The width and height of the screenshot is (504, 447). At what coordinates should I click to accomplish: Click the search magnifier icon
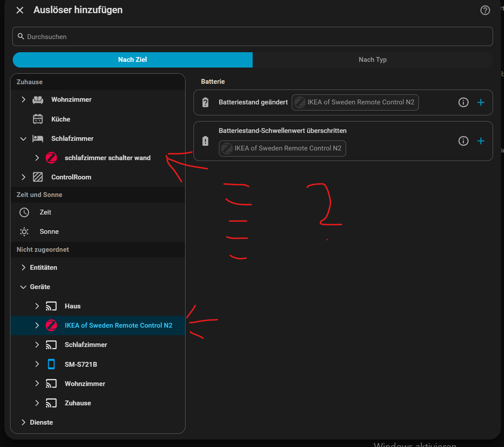click(x=21, y=36)
